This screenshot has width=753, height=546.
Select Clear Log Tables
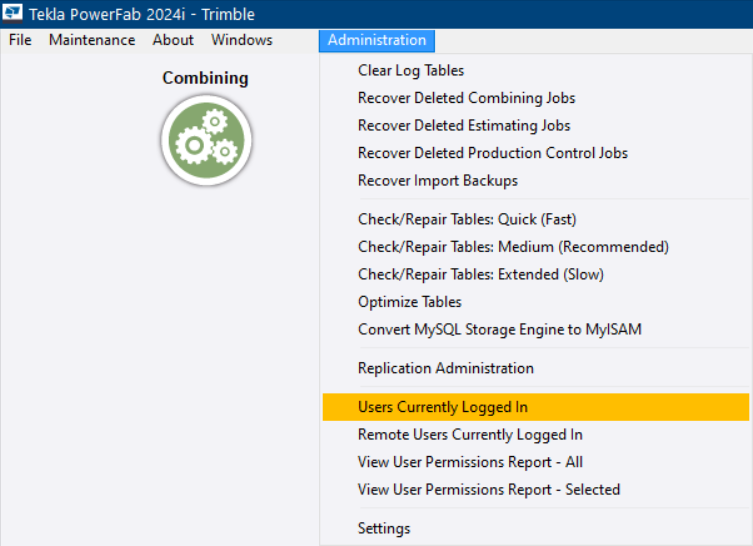411,70
